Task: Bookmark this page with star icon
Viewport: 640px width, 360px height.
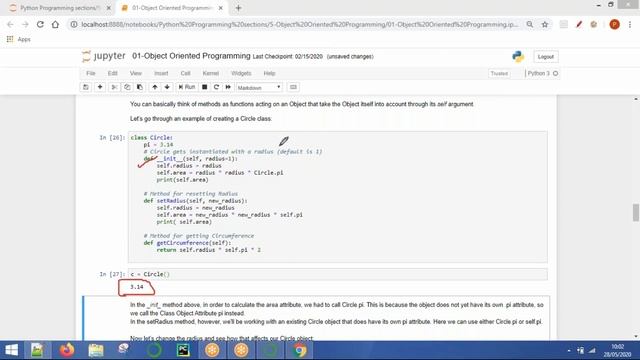Action: pos(544,24)
